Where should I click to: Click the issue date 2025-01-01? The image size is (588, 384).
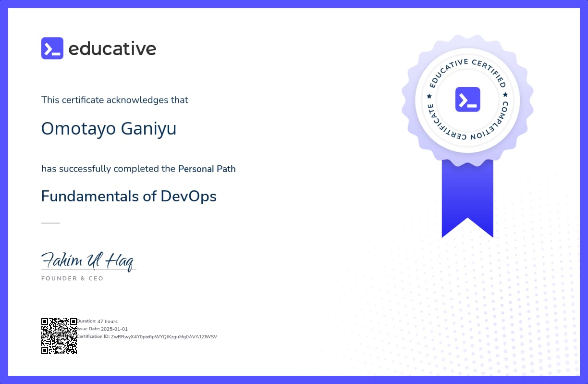pos(114,329)
